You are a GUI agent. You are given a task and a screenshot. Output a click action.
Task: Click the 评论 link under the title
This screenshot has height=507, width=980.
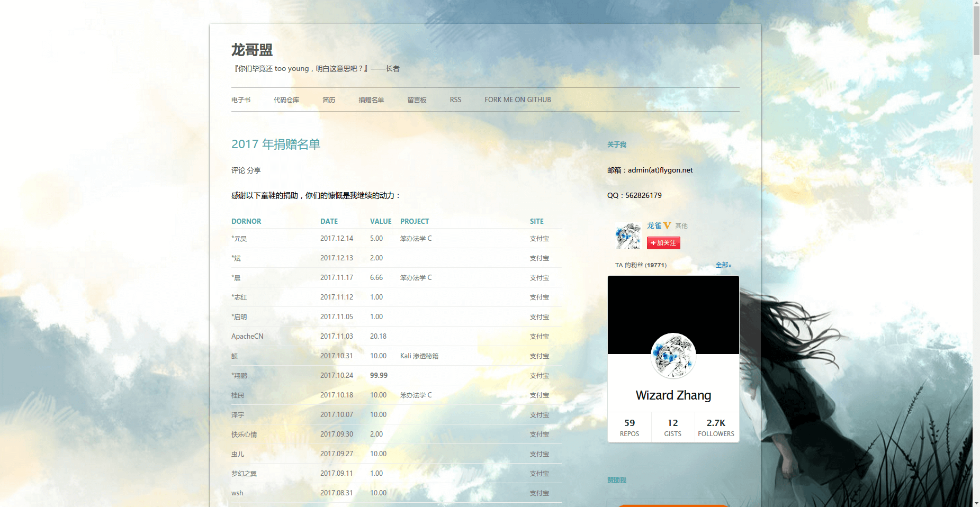click(x=238, y=170)
